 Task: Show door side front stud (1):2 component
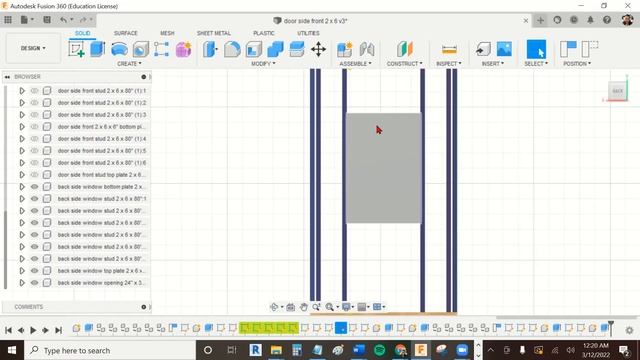35,103
